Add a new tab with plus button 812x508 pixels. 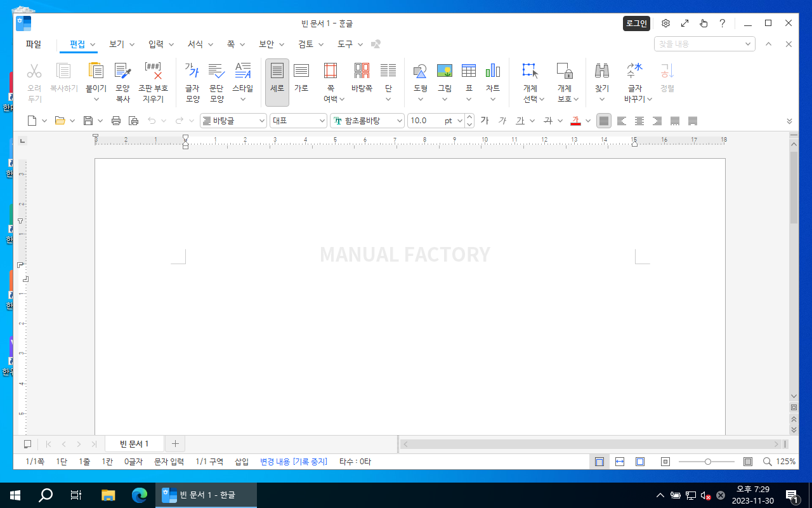(x=176, y=444)
